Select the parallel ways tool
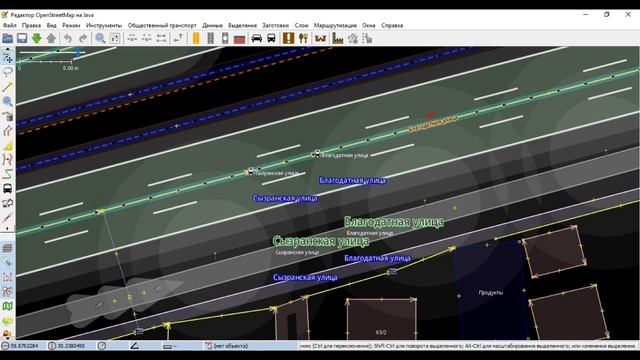 tap(7, 131)
